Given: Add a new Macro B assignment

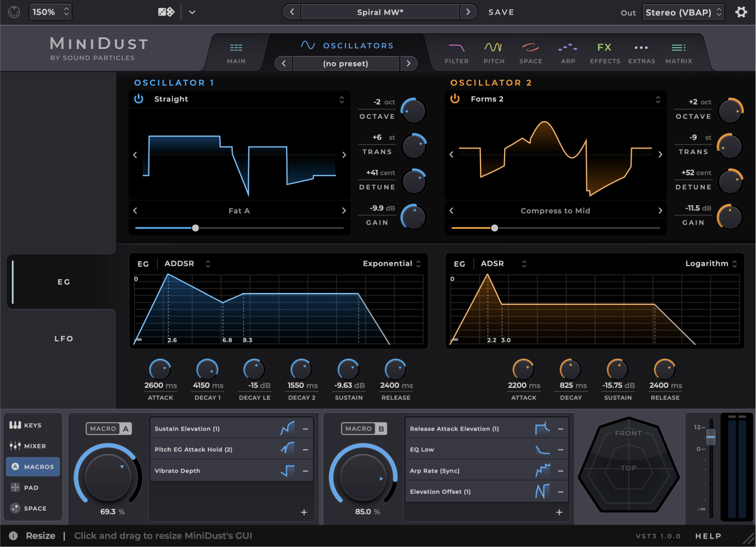Looking at the screenshot, I should pyautogui.click(x=559, y=512).
